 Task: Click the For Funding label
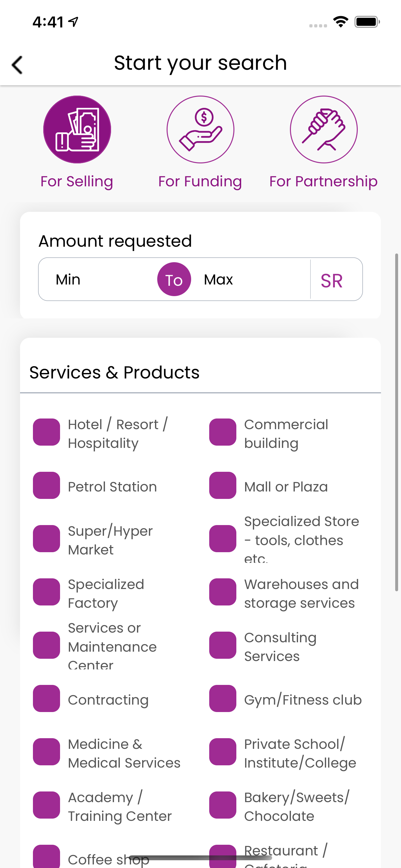(200, 181)
